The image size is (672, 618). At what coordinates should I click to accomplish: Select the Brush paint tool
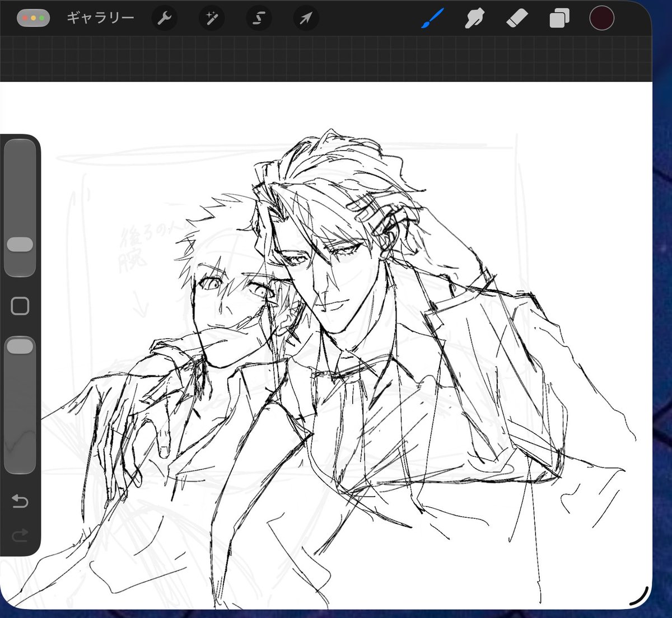click(x=432, y=18)
